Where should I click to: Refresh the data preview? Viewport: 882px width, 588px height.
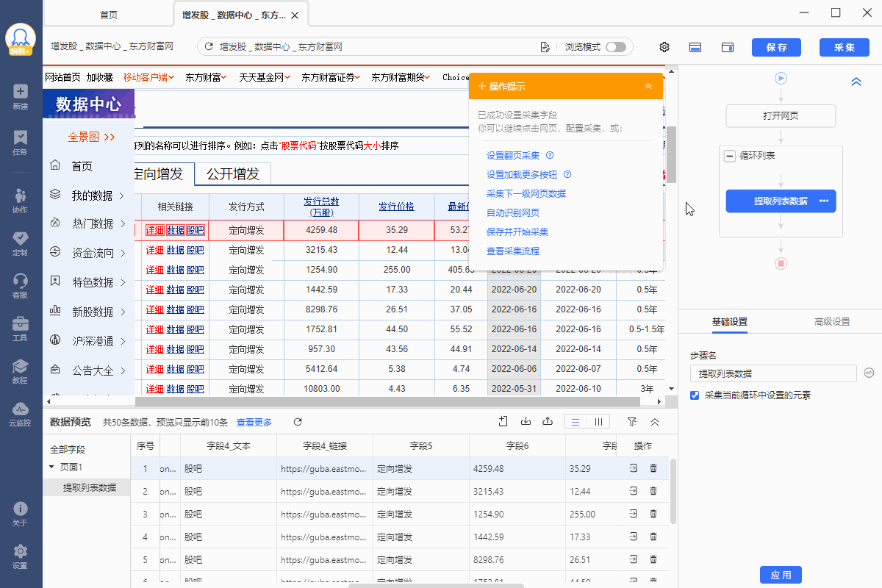point(298,422)
